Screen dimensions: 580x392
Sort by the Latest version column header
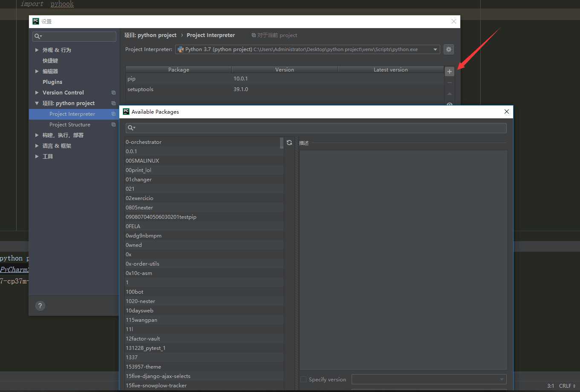[391, 70]
